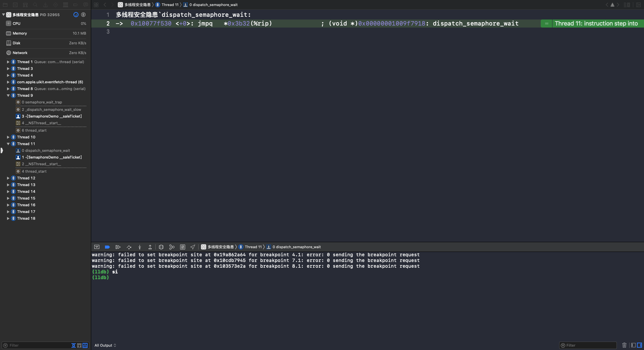Open Environment Overrides
The height and width of the screenshot is (350, 644).
(x=182, y=247)
